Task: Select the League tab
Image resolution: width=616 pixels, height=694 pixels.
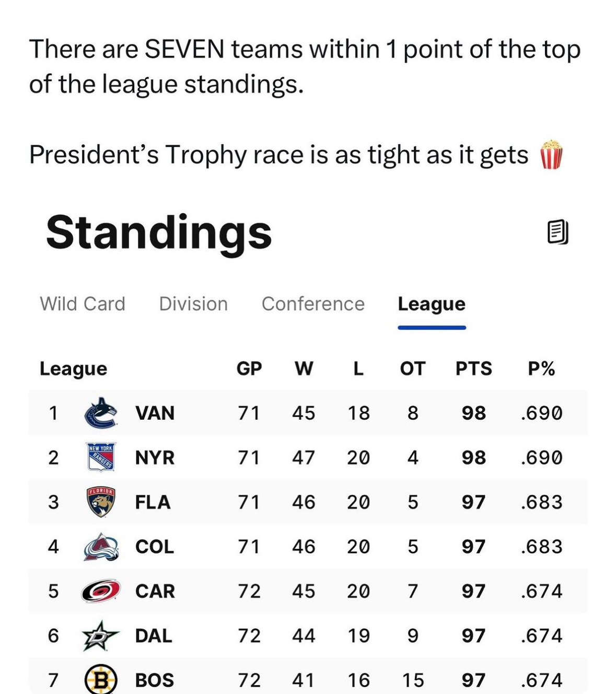Action: click(x=432, y=305)
